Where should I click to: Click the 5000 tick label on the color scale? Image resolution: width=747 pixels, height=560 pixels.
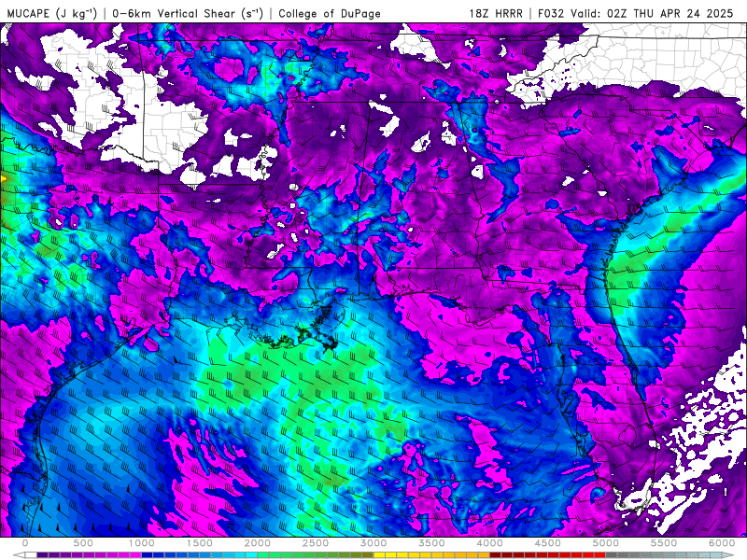(x=606, y=543)
